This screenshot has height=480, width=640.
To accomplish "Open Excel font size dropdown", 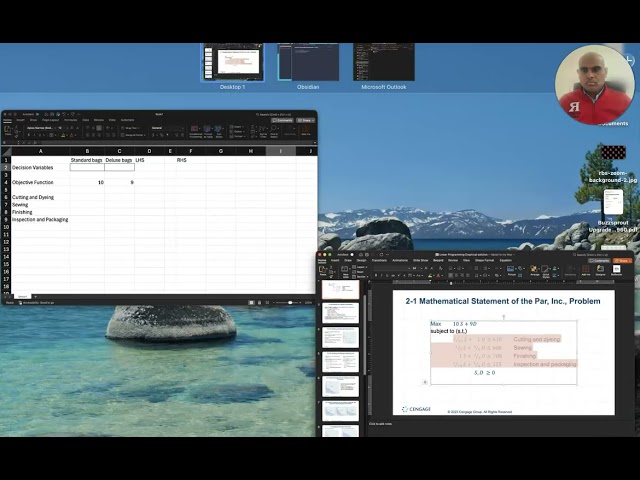I will pyautogui.click(x=61, y=128).
